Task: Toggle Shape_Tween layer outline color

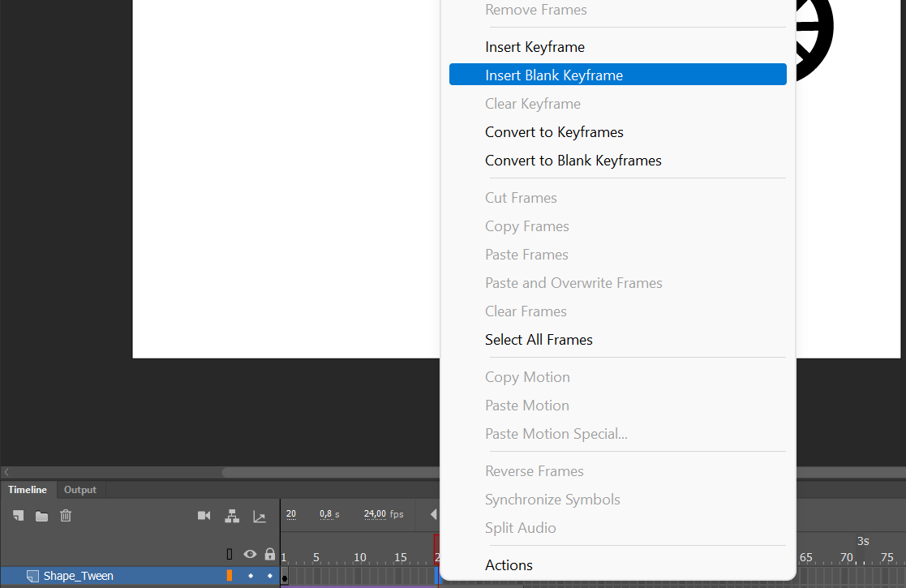Action: tap(230, 575)
